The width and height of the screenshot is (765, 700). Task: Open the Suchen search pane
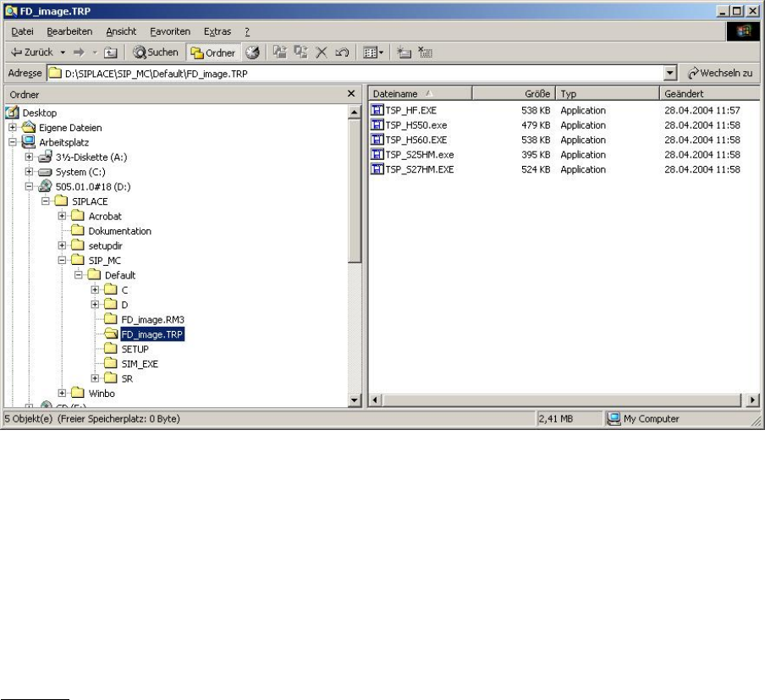point(156,52)
